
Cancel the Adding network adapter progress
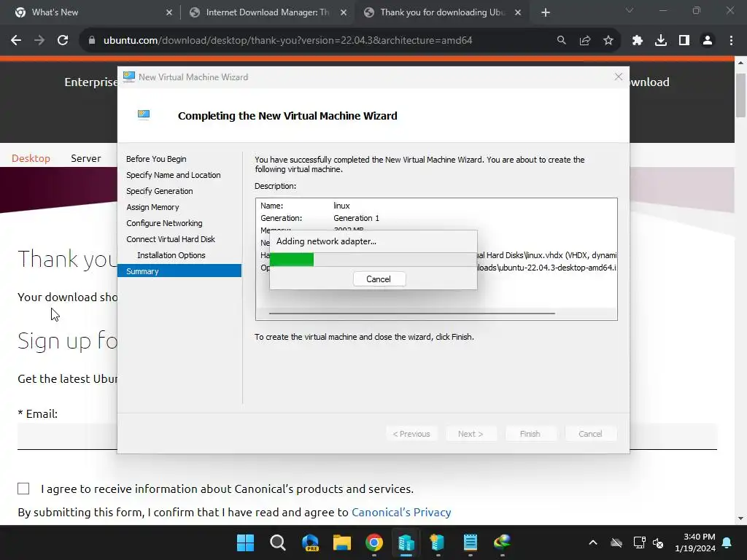(x=379, y=279)
